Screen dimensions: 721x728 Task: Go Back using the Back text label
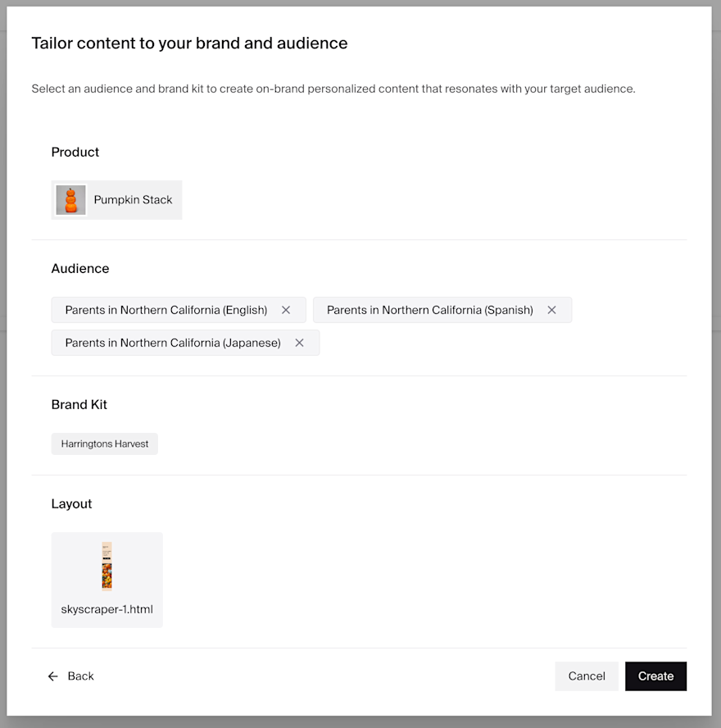tap(81, 676)
